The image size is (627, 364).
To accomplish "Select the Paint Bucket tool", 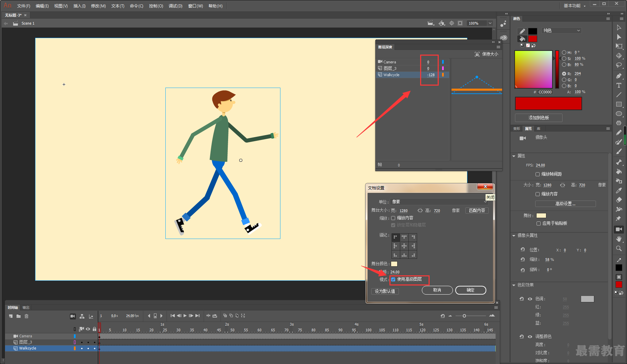I will (x=619, y=172).
